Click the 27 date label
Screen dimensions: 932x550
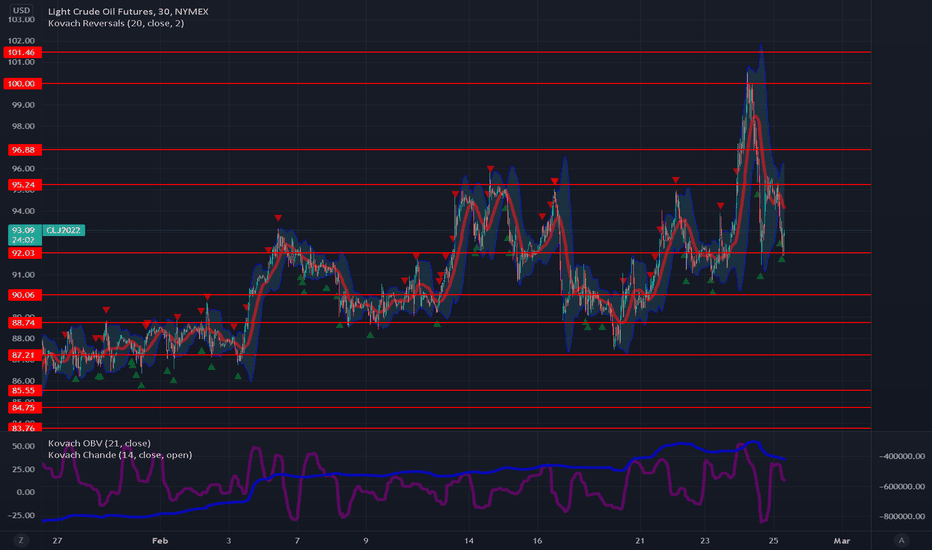[57, 540]
